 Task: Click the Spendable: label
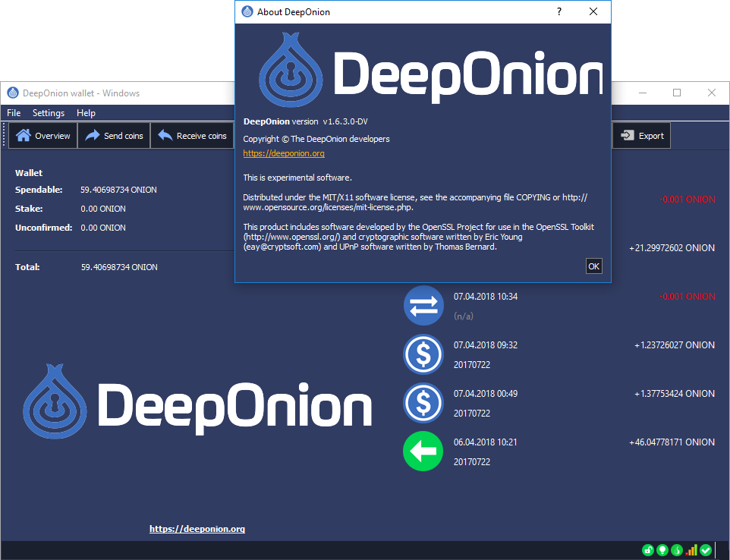tap(39, 190)
